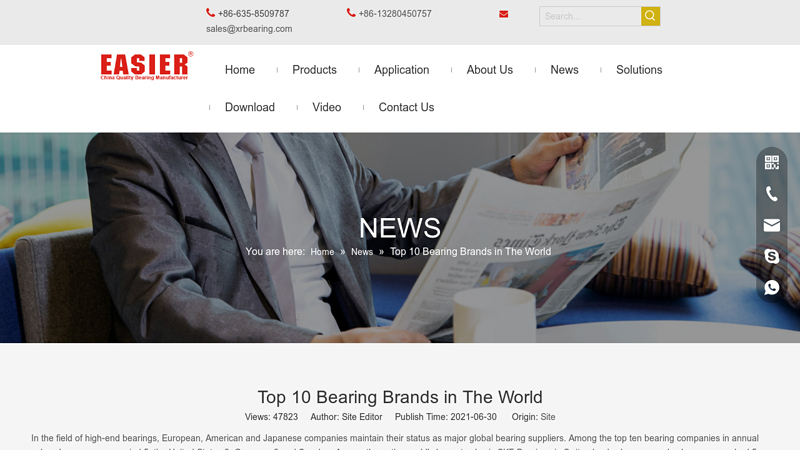The width and height of the screenshot is (800, 450).
Task: Open the WhatsApp icon in side panel
Action: pyautogui.click(x=771, y=287)
